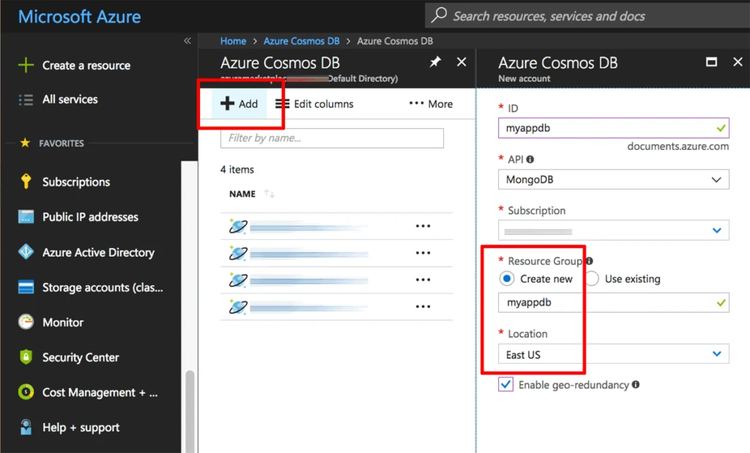The image size is (750, 453).
Task: Open Create a resource
Action: (x=86, y=66)
